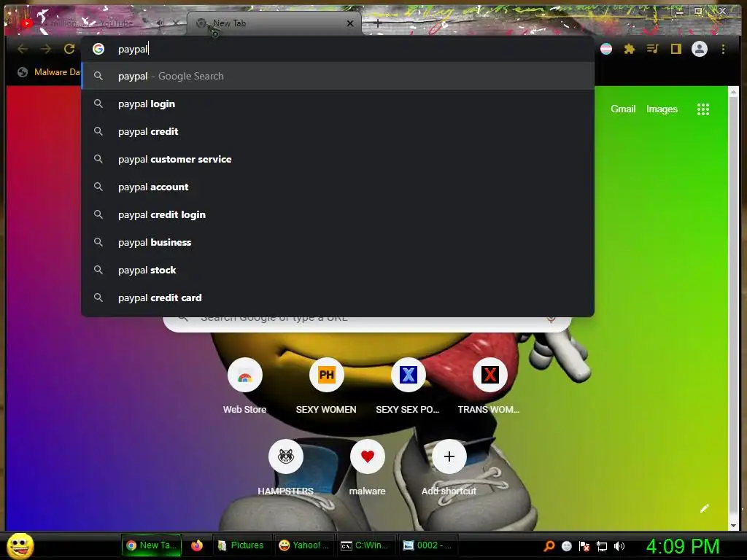Pick 'paypal customer service' suggestion
The image size is (747, 560).
(338, 159)
